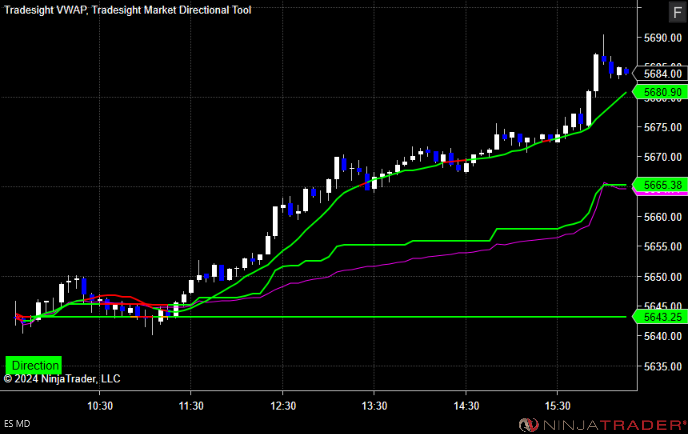Click the 5650.00 price axis label
Viewport: 688px width, 434px height.
point(663,277)
